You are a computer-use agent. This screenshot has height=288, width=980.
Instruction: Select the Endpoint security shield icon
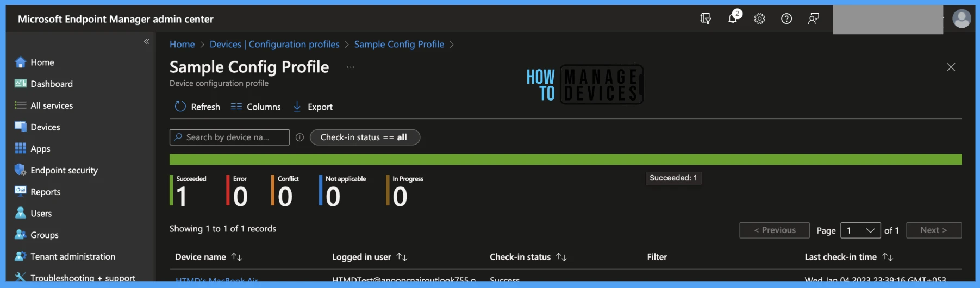pos(21,170)
